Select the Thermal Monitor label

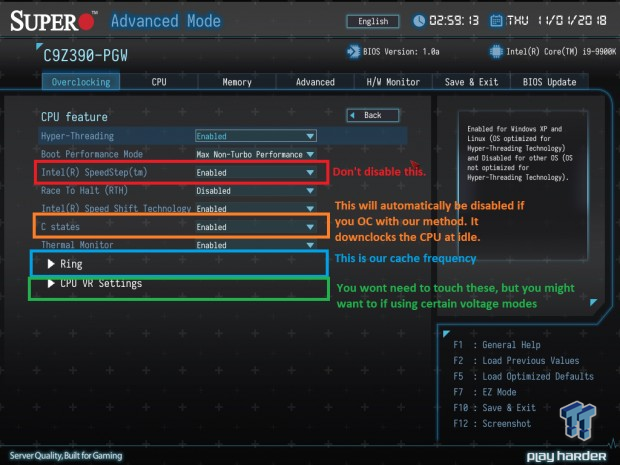point(77,245)
